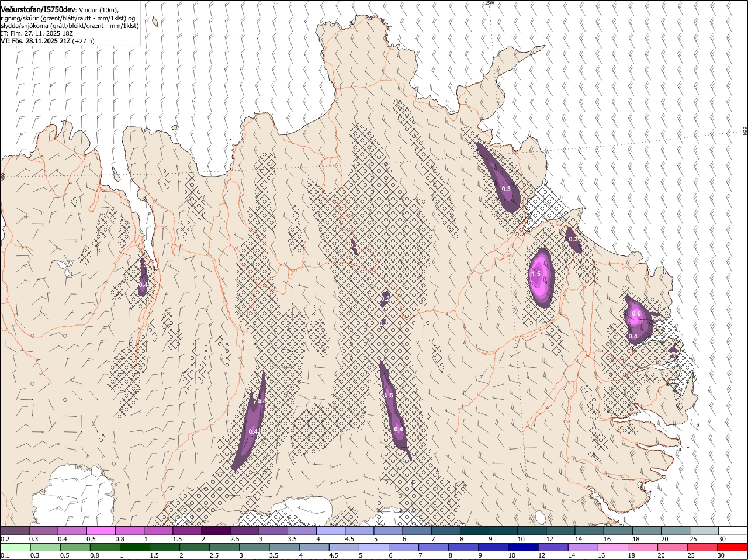Click the 'VT: Fös. 28.11.2025 21Z (+27 h)' line
The height and width of the screenshot is (560, 748).
[x=47, y=41]
